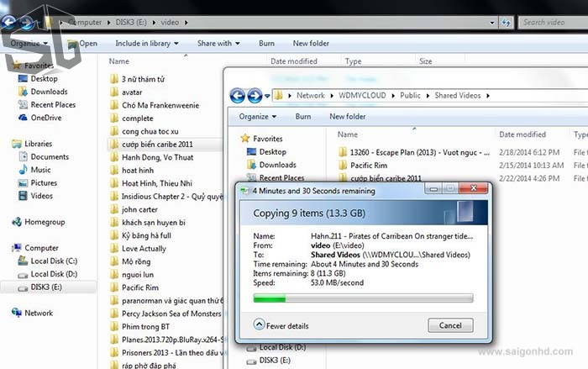Open Include in library dropdown
Screen dimensions: 588x369
147,44
